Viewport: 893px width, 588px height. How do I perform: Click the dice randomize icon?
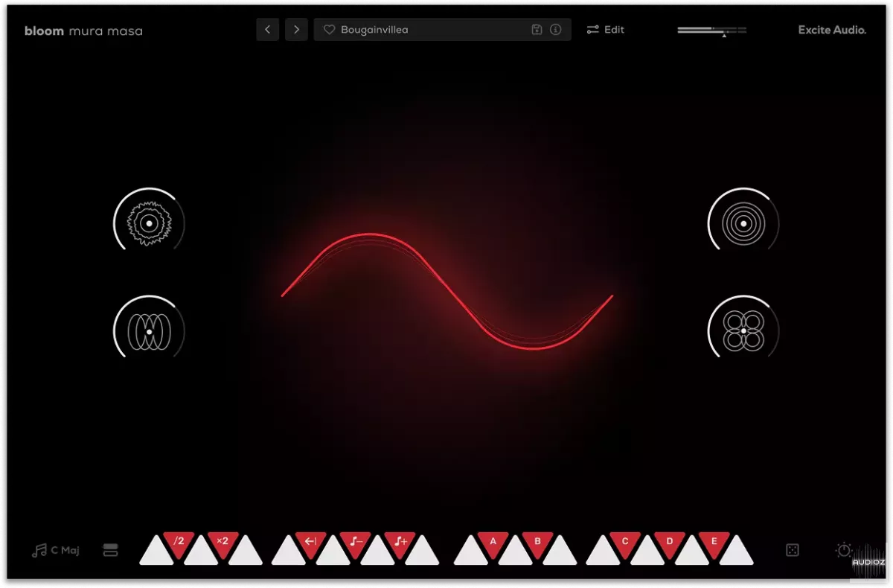click(793, 550)
